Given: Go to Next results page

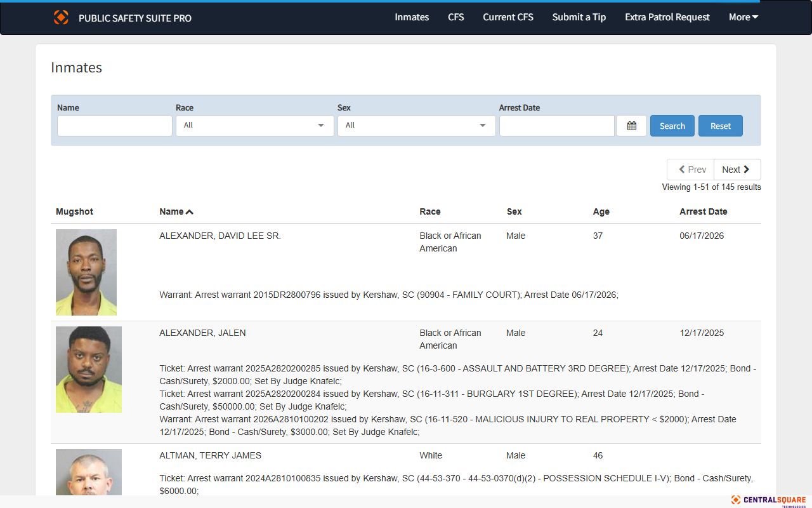Looking at the screenshot, I should tap(737, 170).
